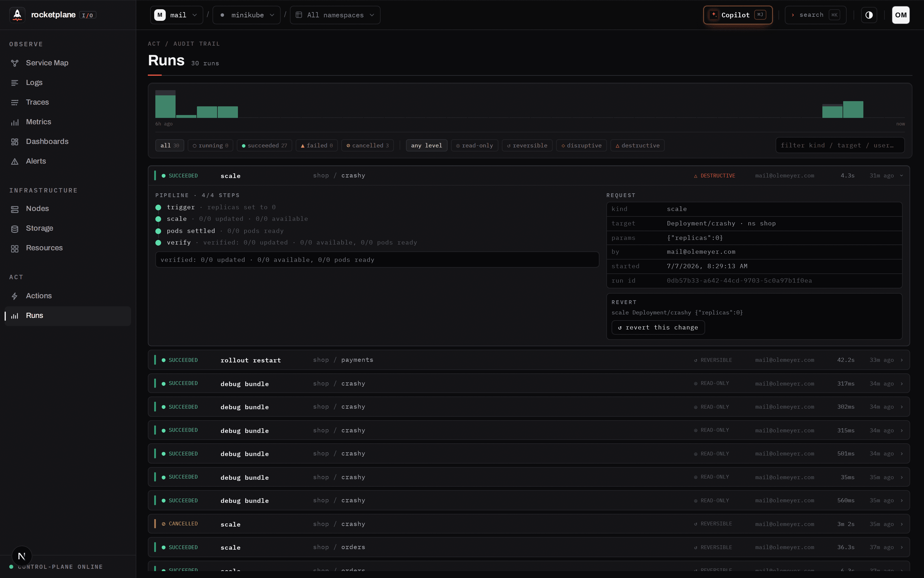This screenshot has height=578, width=924.
Task: Open All namespaces dropdown
Action: (x=335, y=15)
